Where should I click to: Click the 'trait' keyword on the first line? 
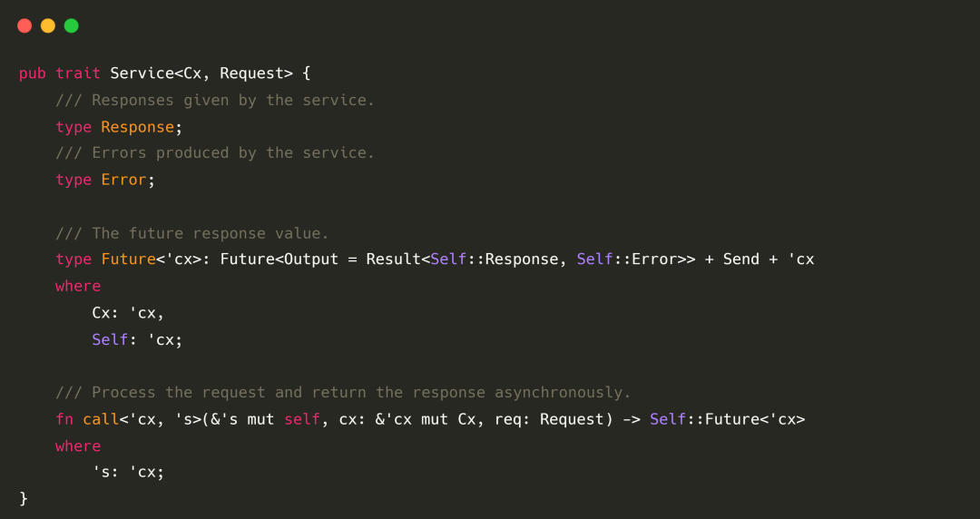tap(78, 73)
